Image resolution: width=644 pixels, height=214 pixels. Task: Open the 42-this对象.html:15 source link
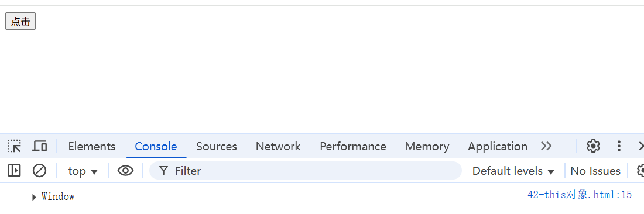coord(580,195)
